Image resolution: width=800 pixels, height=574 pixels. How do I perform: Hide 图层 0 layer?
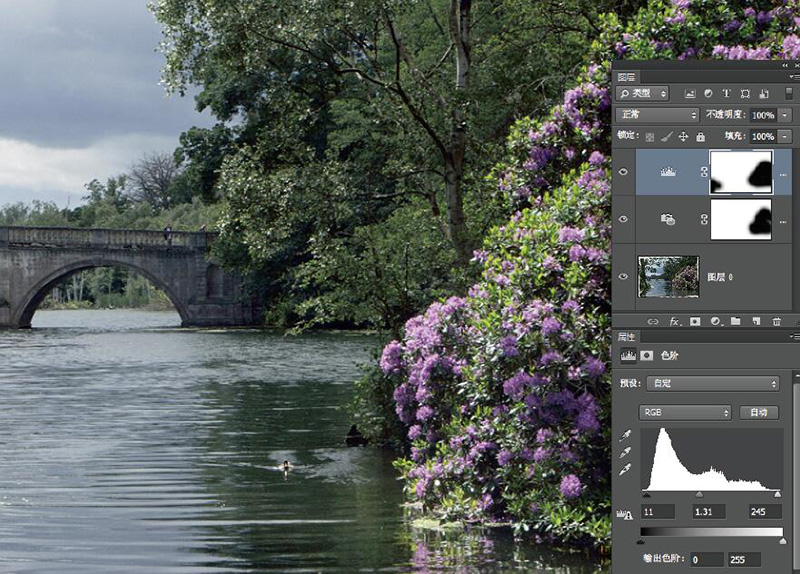(623, 277)
